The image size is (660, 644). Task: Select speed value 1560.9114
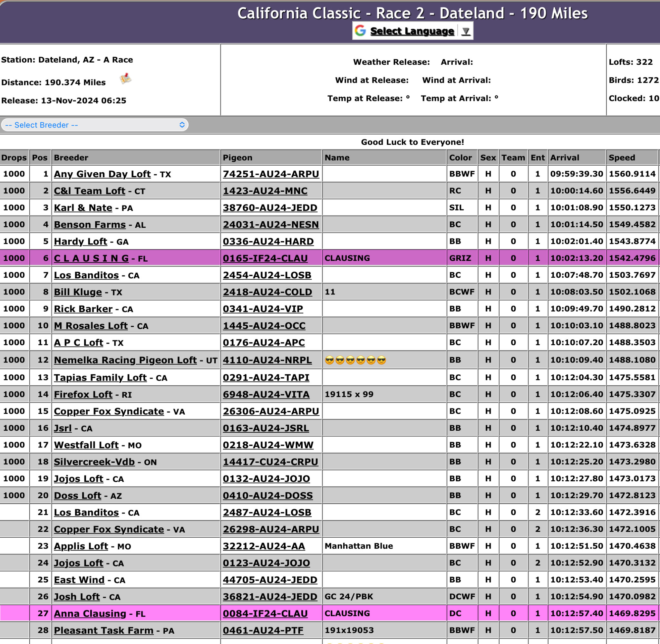tap(632, 174)
